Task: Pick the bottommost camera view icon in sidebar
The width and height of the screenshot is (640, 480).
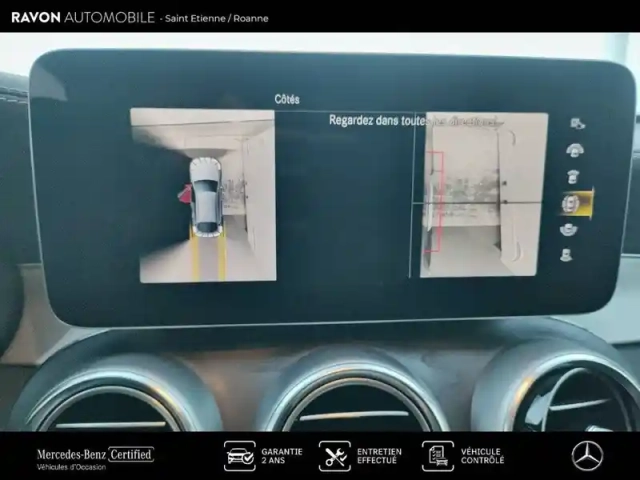Action: 566,256
